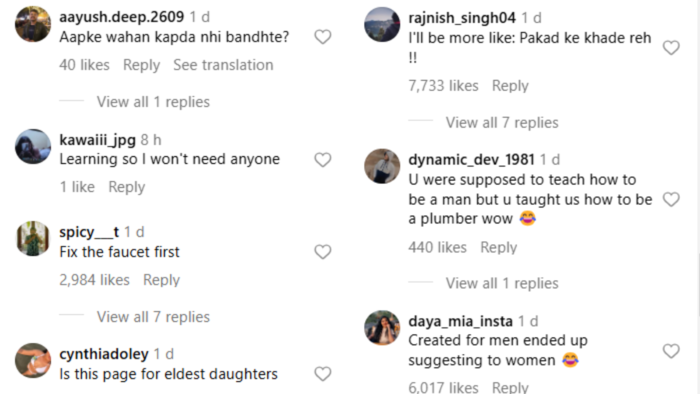
Task: Expand the 1 reply under dynamic_dev_1981's comment
Action: pos(502,283)
